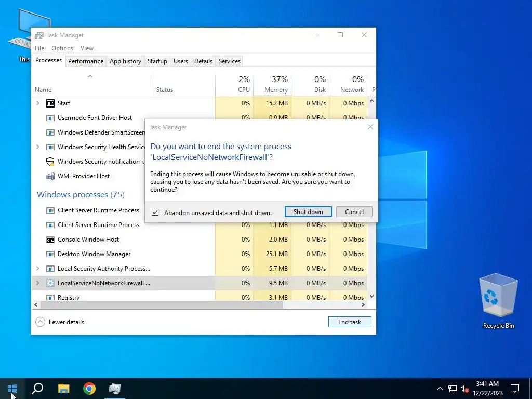Screen dimensions: 532x399
Task: Click the Task Manager taskbar icon
Action: (115, 389)
